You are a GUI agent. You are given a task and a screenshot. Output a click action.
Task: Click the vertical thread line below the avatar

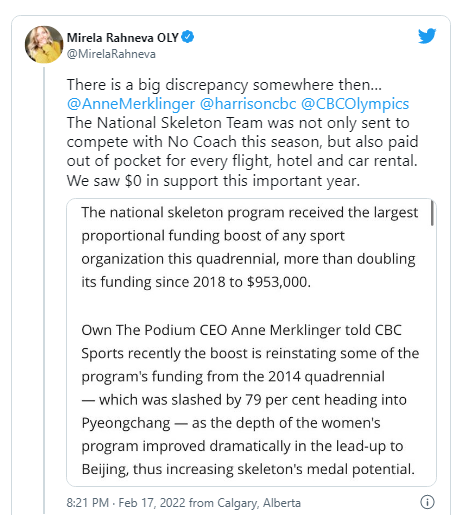coord(44,290)
